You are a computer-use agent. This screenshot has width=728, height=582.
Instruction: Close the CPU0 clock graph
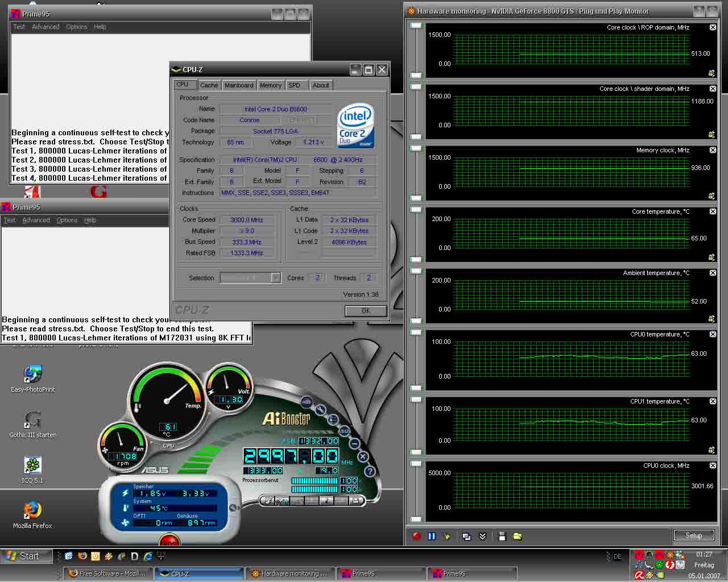coord(713,465)
